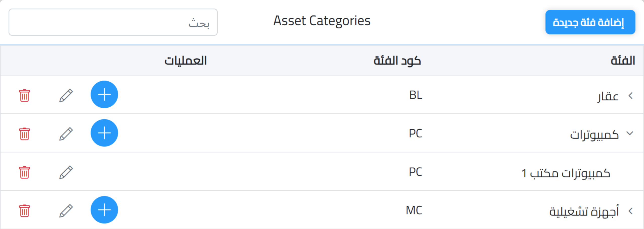Delete the كمبيوترات category row

click(24, 134)
